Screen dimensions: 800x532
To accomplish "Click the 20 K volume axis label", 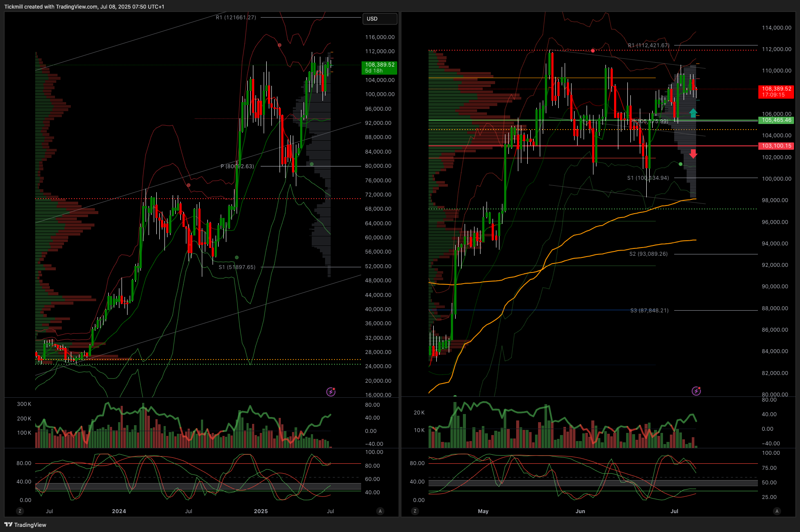I will coord(419,413).
